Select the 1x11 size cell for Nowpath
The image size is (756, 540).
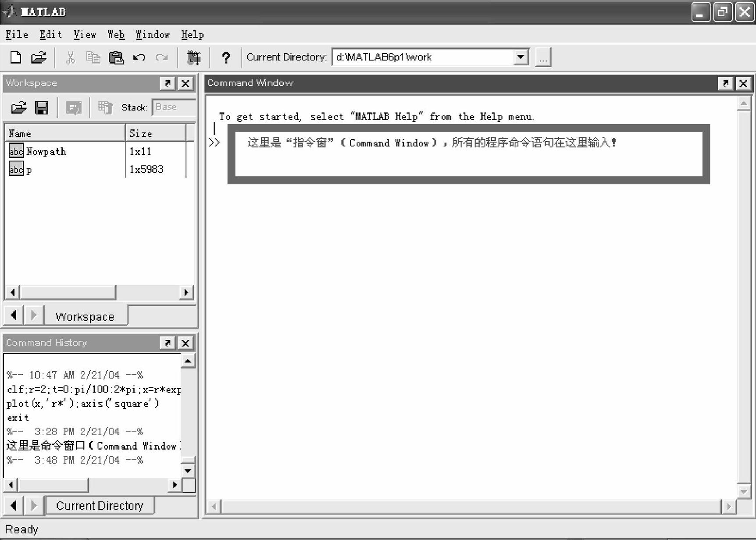pos(140,151)
